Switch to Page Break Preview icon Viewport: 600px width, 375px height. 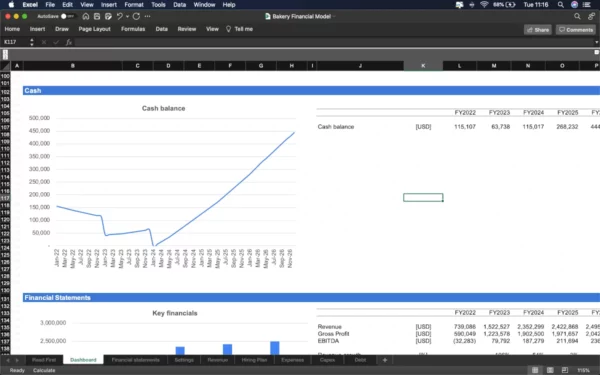565,370
